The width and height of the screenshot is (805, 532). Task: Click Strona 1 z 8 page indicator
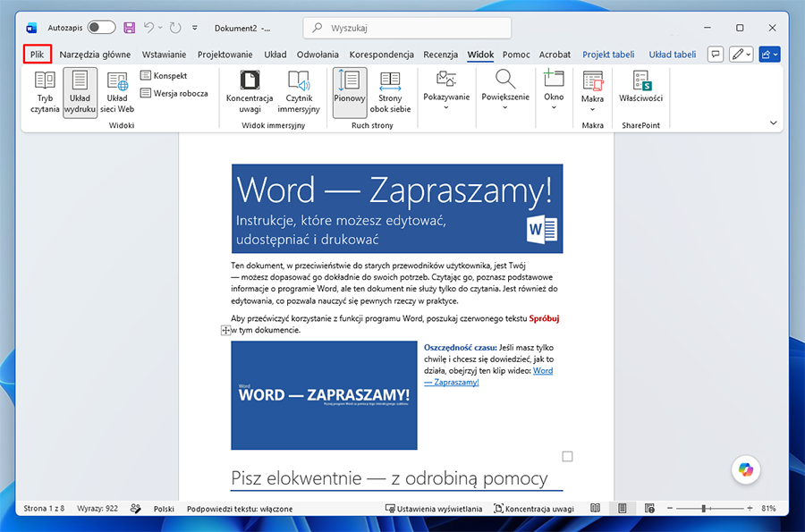tap(44, 509)
